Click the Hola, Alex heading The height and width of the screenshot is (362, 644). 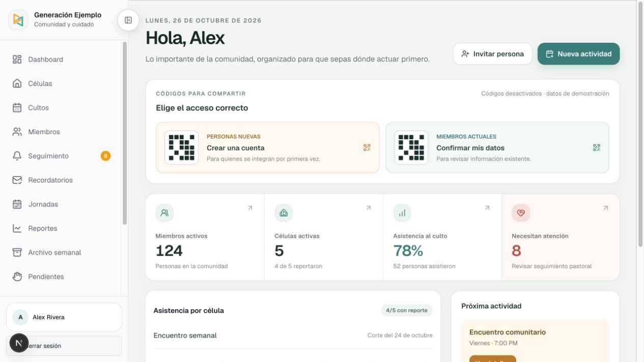pos(185,38)
